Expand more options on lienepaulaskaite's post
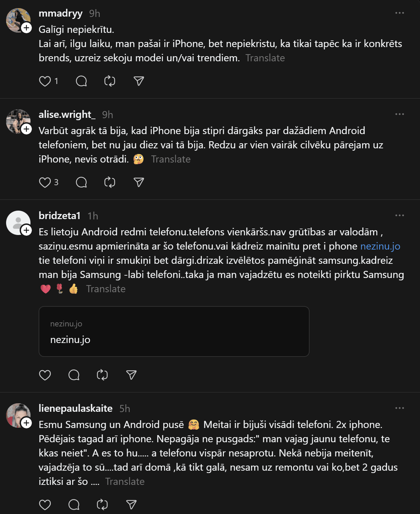420x514 pixels. [x=400, y=408]
